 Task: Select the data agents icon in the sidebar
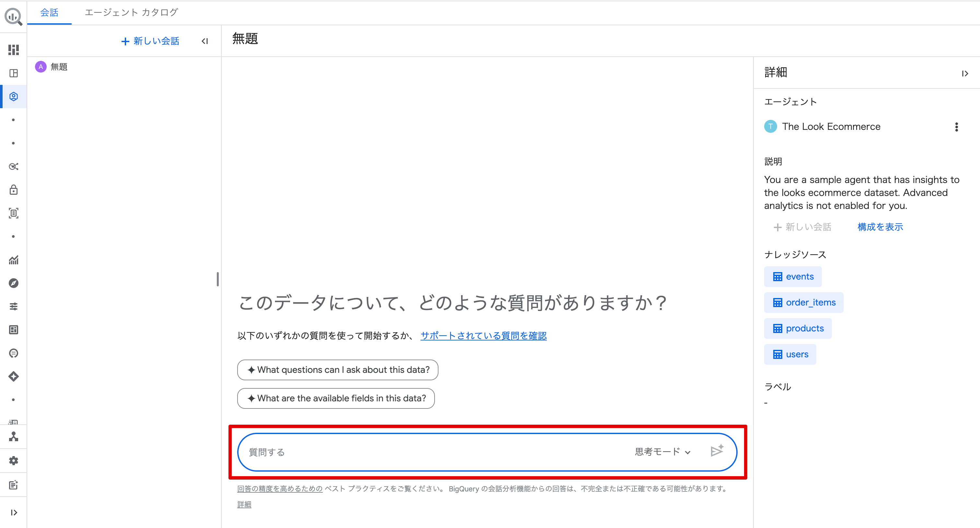point(13,96)
